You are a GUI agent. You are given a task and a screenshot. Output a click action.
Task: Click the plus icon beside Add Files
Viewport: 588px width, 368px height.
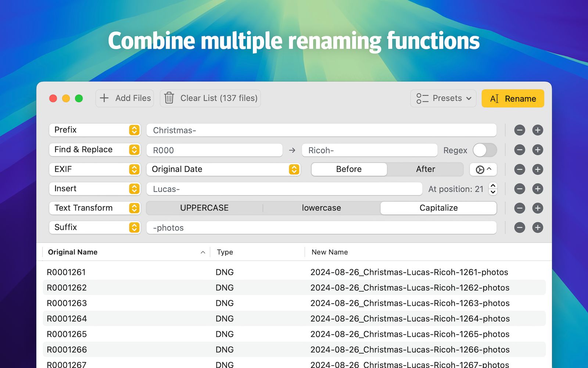coord(104,98)
